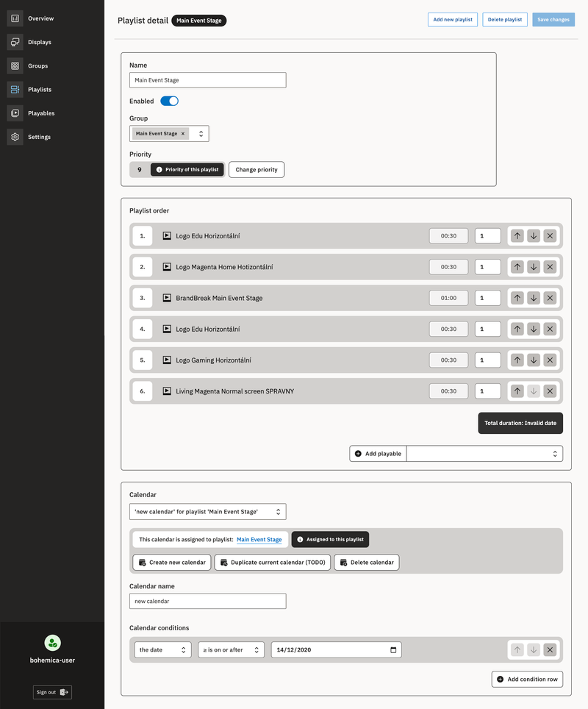Move Logo Magenta Home Hotizontální down
Viewport: 588px width, 709px height.
pyautogui.click(x=534, y=267)
